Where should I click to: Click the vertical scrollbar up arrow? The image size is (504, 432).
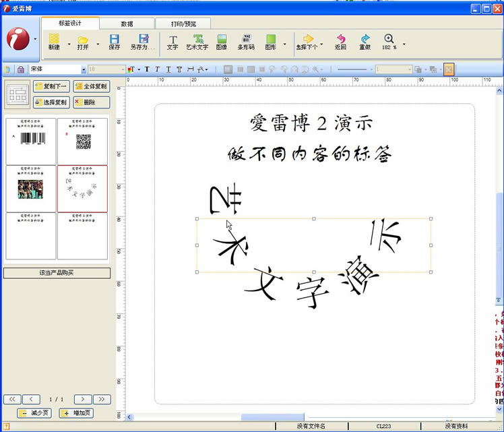pos(499,90)
